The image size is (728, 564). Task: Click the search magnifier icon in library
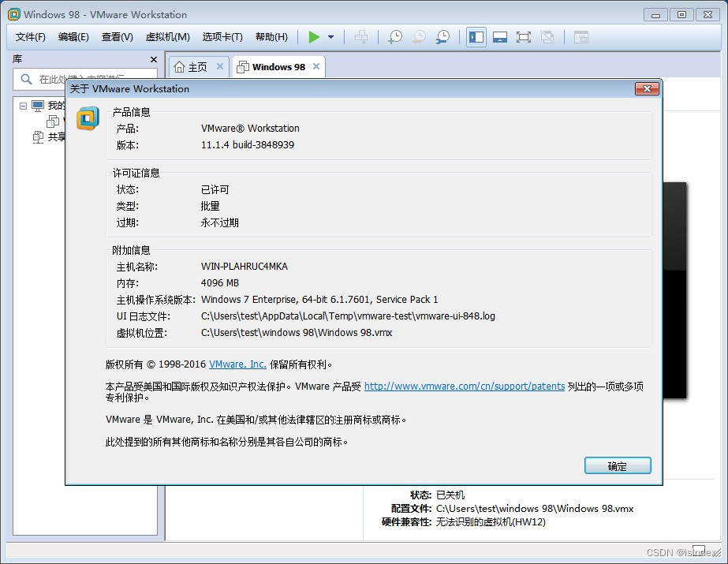click(x=27, y=79)
